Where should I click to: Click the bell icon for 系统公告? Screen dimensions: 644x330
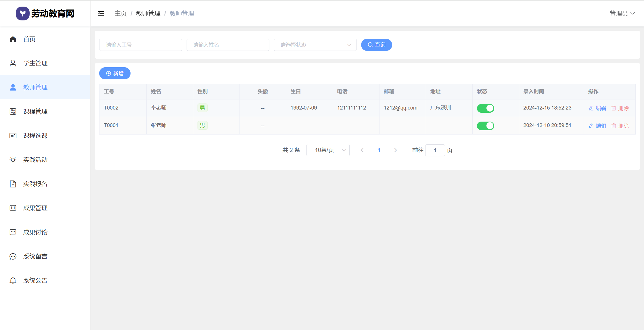tap(13, 281)
